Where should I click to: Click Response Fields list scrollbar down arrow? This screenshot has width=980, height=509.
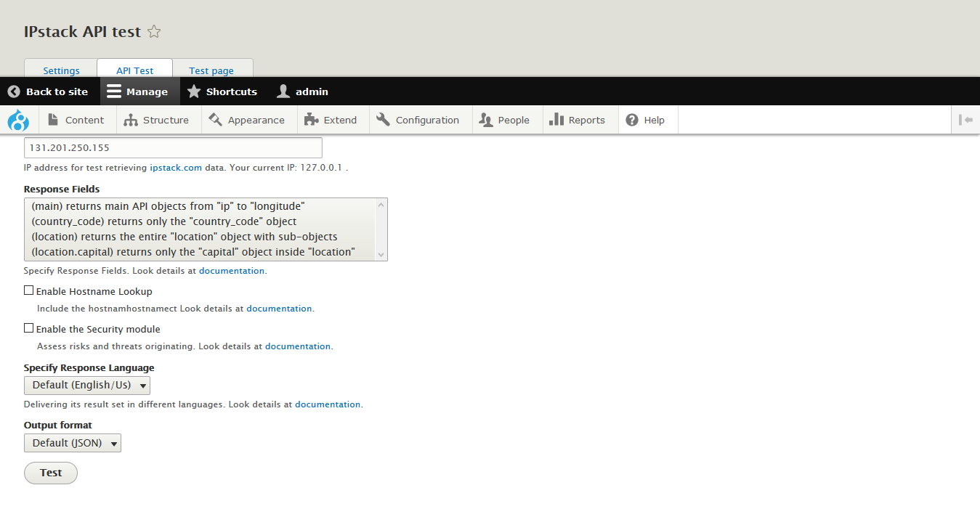[381, 254]
